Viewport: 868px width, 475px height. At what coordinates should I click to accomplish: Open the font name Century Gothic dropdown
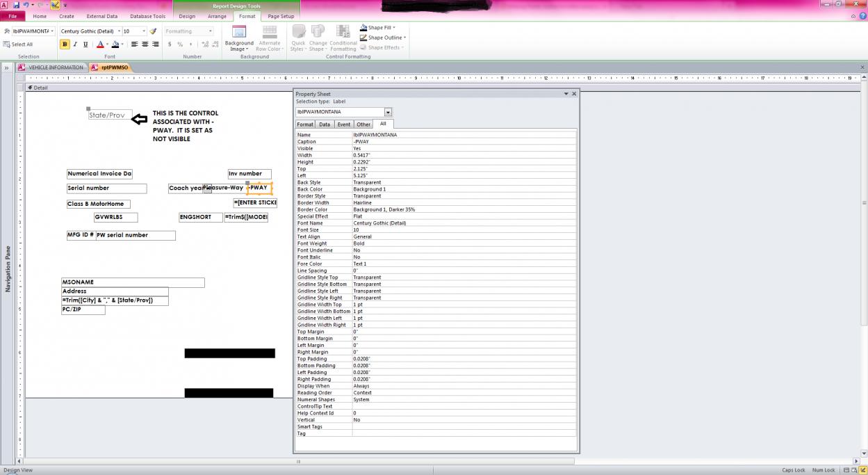click(118, 31)
